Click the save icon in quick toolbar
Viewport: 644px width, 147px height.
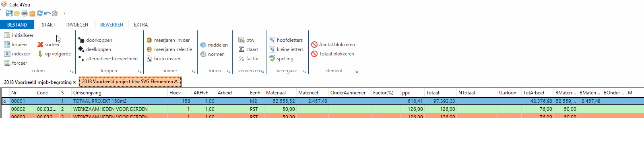pos(9,13)
